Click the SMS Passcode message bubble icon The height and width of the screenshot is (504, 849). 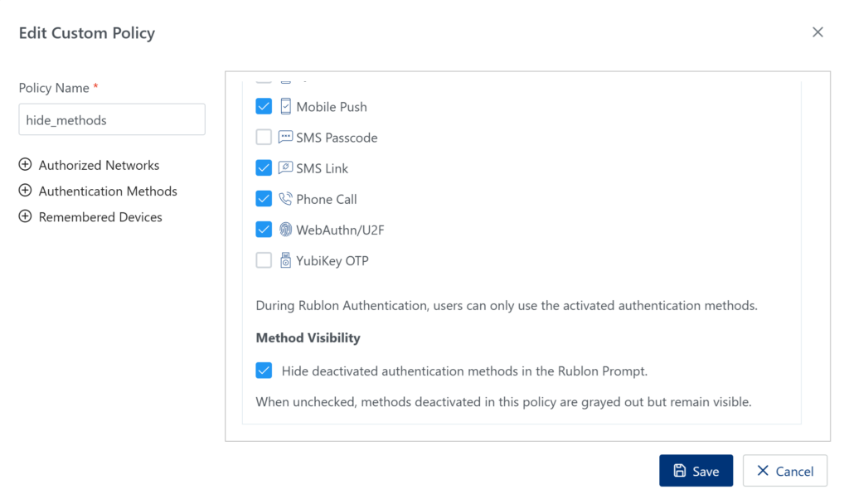point(284,137)
